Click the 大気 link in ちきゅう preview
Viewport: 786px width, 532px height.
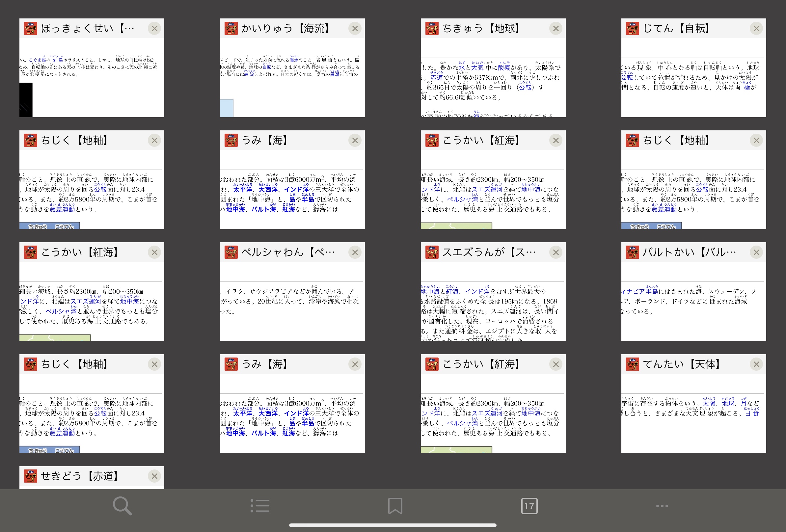(x=477, y=67)
